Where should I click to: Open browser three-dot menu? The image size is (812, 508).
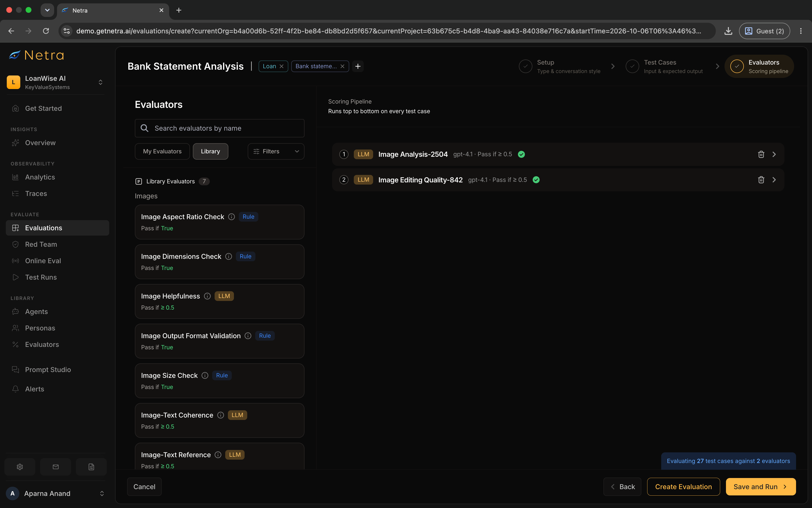pyautogui.click(x=801, y=31)
